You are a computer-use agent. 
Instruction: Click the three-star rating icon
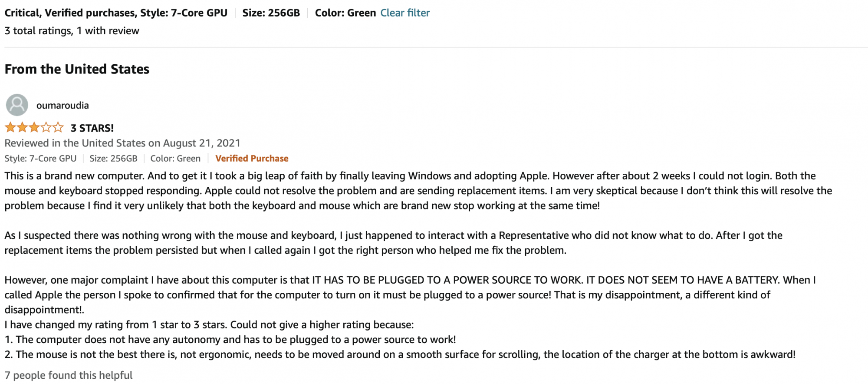coord(34,128)
